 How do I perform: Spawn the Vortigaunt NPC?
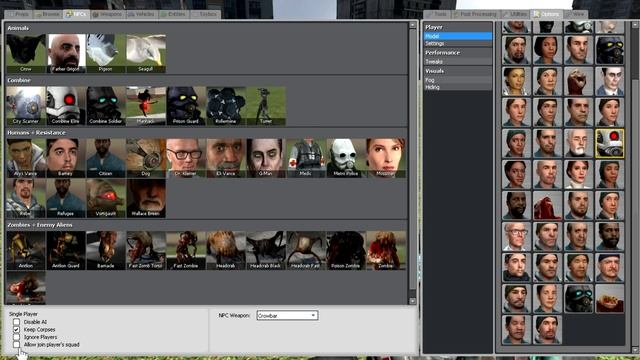106,198
